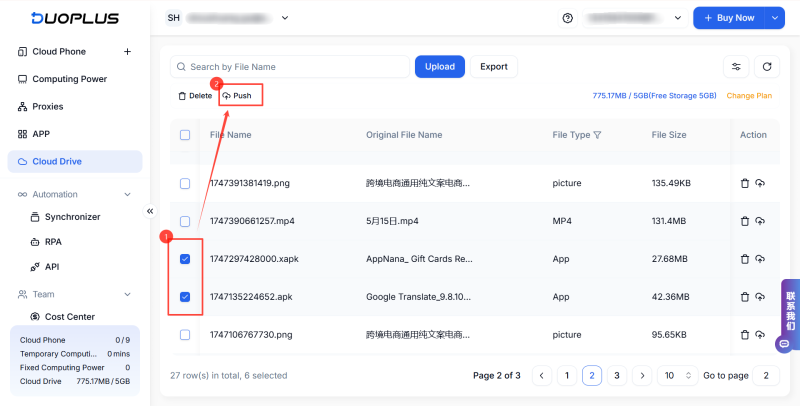
Task: Delete file 1747390661257.mp4 with trash icon
Action: point(745,221)
